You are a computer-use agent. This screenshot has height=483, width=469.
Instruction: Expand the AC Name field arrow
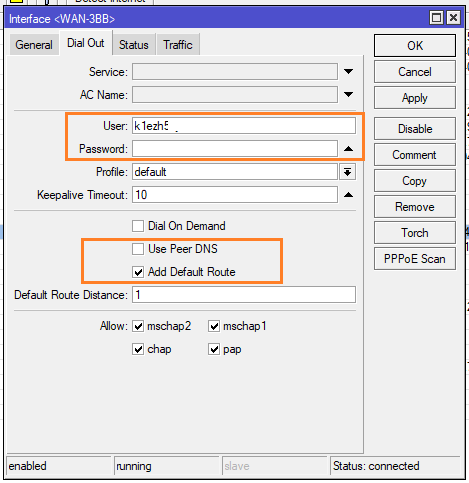pos(348,94)
